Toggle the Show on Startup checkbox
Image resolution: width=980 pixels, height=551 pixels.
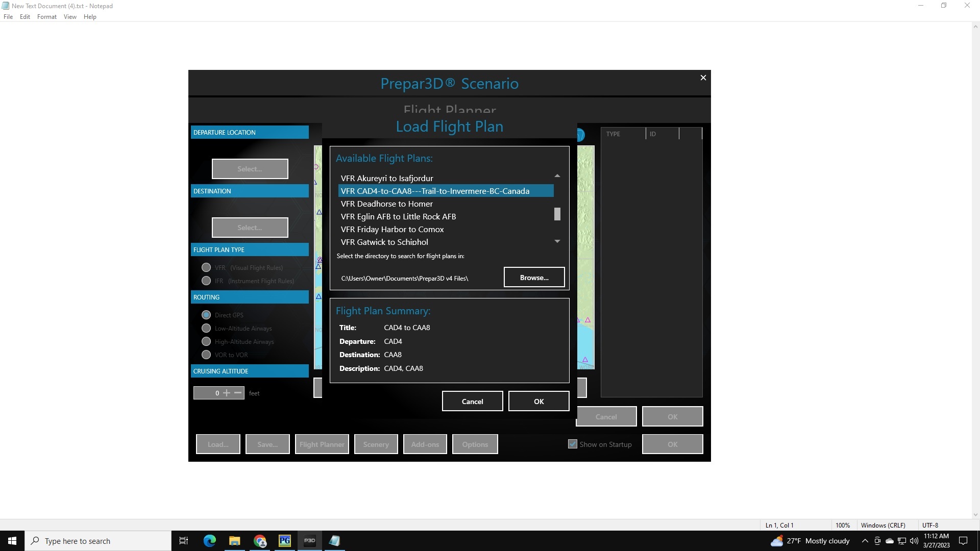573,444
